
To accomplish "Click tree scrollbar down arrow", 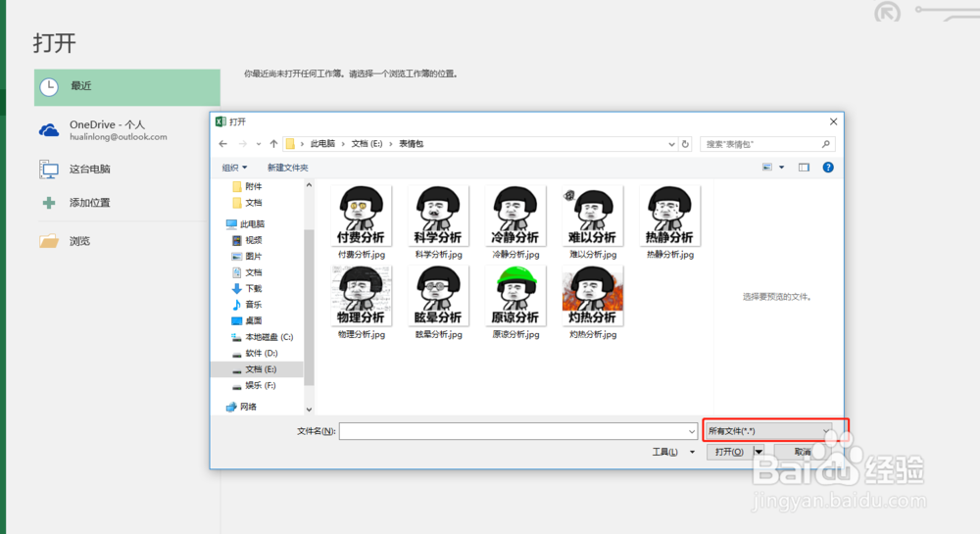I will (x=309, y=410).
